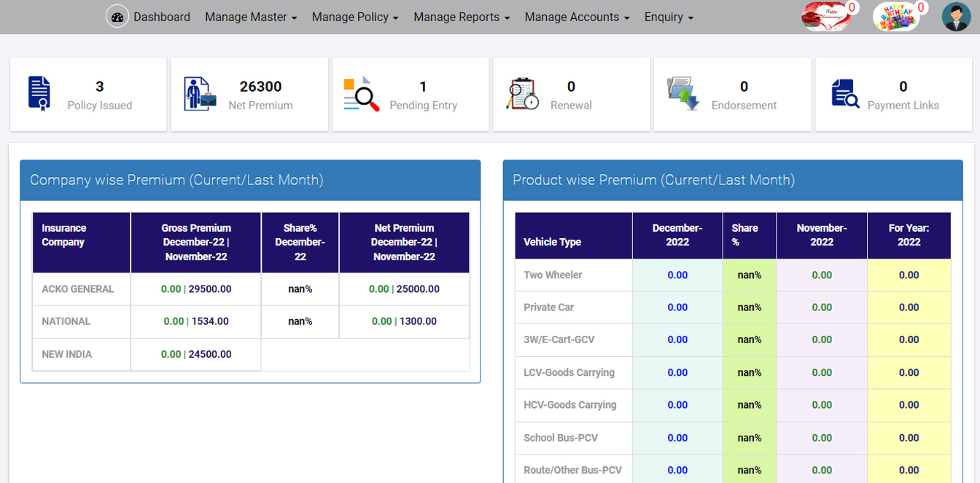The image size is (980, 483).
Task: Open the Manage Reports dropdown menu
Action: (462, 17)
